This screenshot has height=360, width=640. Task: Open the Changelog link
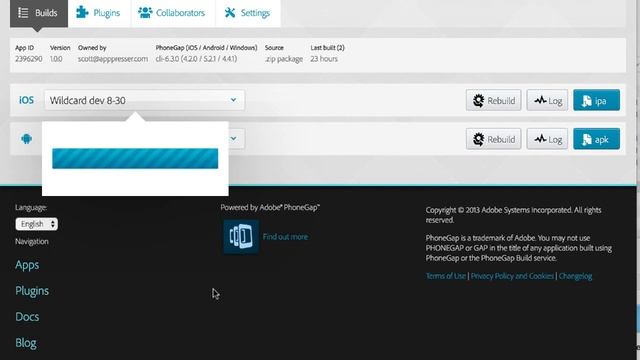[575, 276]
